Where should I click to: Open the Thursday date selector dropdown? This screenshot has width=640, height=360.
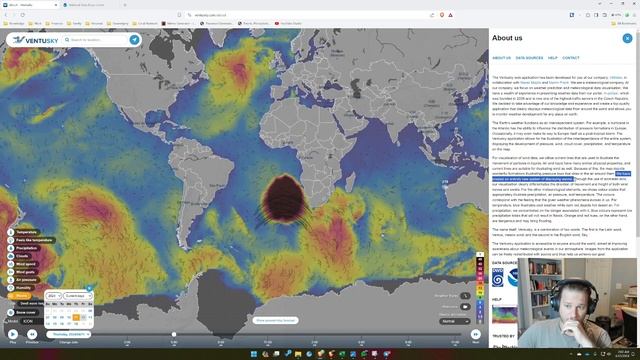pyautogui.click(x=68, y=334)
